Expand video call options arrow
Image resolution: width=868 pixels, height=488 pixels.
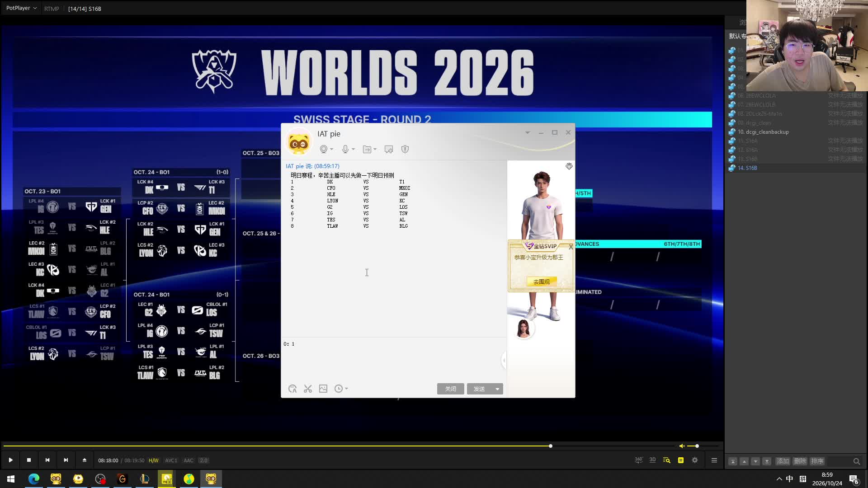(x=332, y=149)
